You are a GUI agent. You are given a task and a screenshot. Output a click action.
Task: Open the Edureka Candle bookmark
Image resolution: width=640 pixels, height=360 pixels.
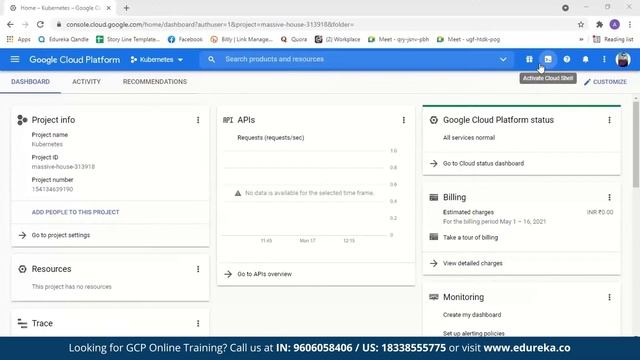pyautogui.click(x=63, y=39)
